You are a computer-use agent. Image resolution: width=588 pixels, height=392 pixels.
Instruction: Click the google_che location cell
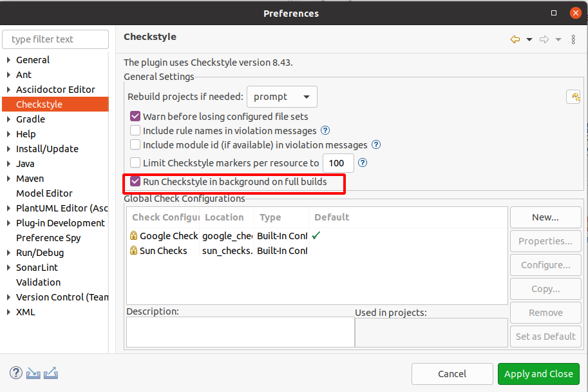tap(227, 236)
